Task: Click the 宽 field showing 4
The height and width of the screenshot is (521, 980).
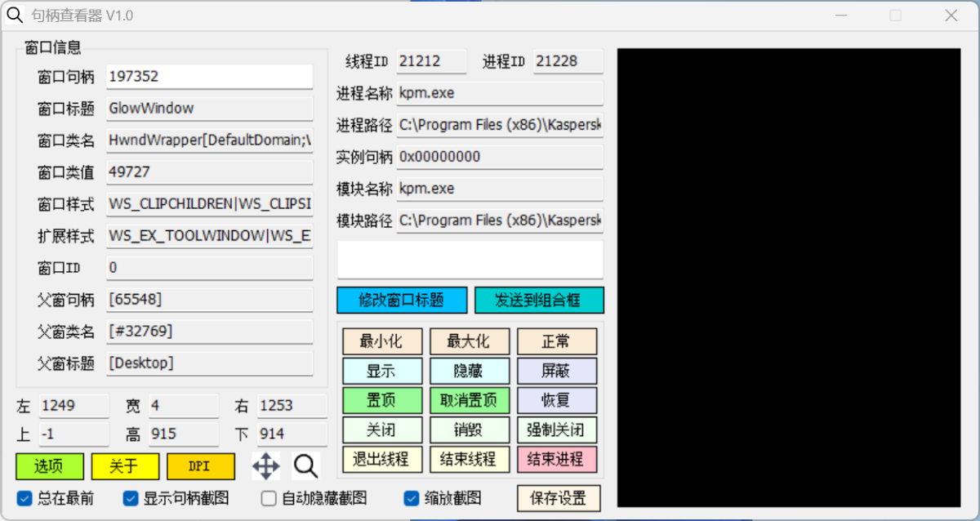Action: pyautogui.click(x=183, y=406)
